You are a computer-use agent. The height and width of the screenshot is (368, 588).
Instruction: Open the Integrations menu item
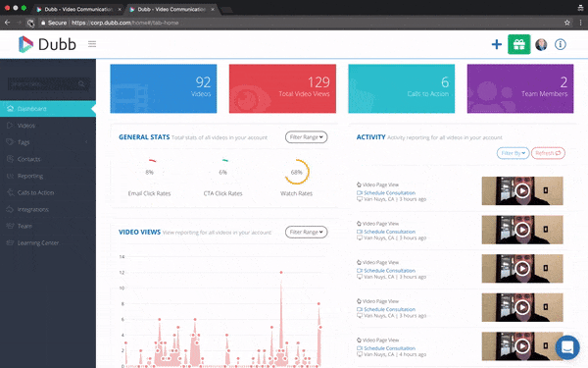click(48, 209)
